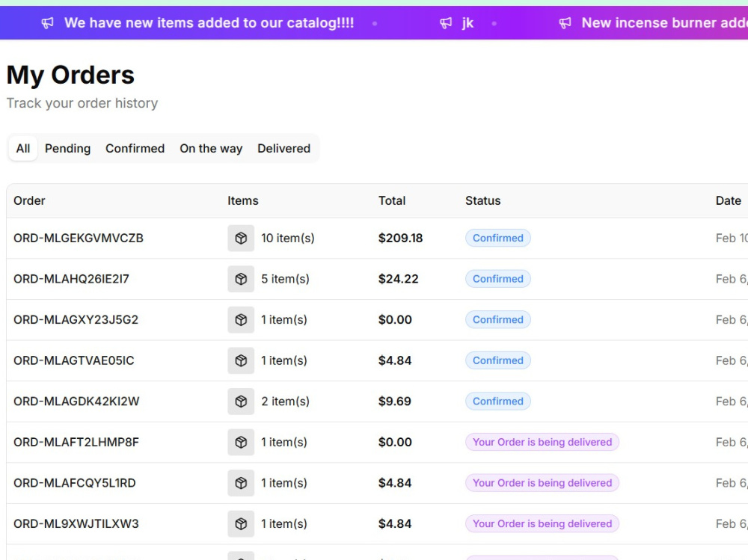Click the "2 item(s)" cell
Viewport: 748px width, 560px height.
(285, 401)
